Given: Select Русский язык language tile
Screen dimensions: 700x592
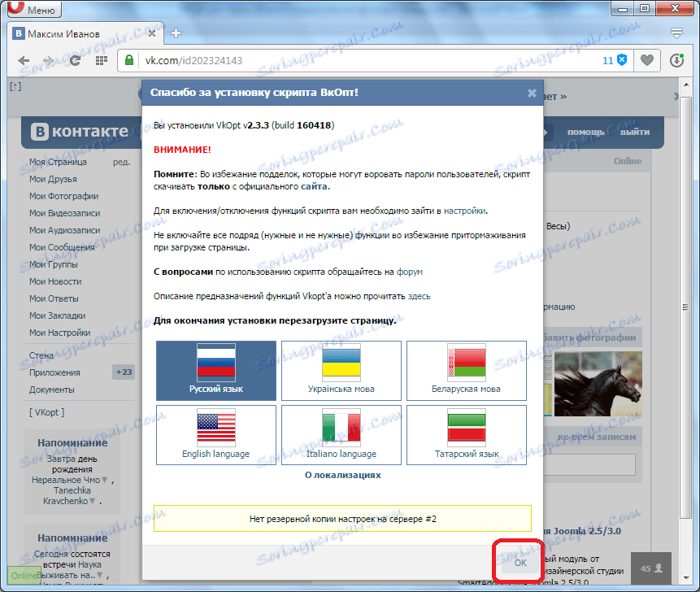Looking at the screenshot, I should coord(216,371).
